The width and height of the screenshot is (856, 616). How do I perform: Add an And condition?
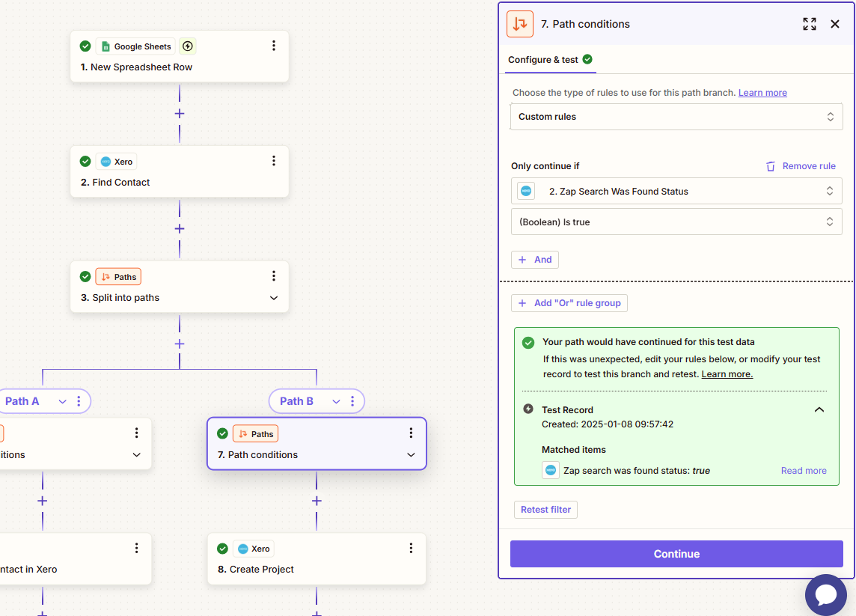pos(534,260)
